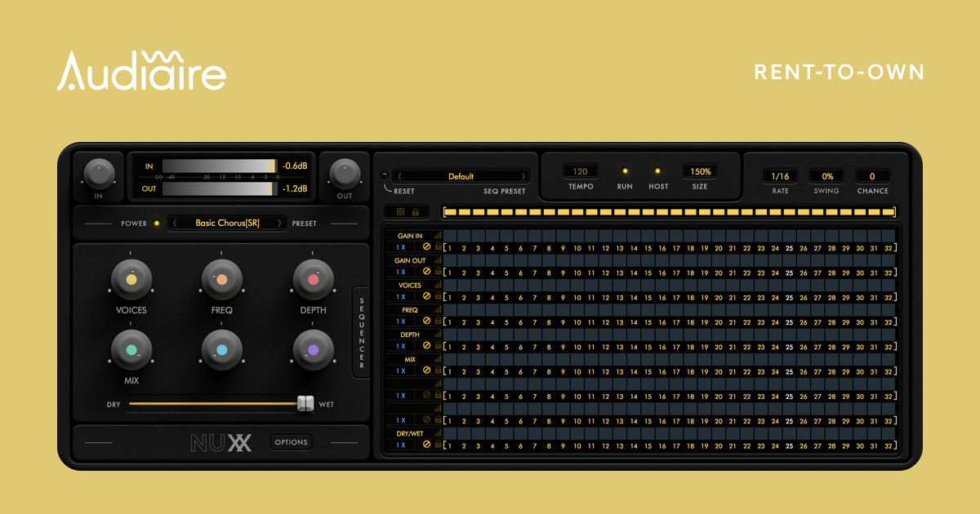Click the bypass icon in the DEPTH row
Screen dimensions: 980x514
tap(426, 346)
